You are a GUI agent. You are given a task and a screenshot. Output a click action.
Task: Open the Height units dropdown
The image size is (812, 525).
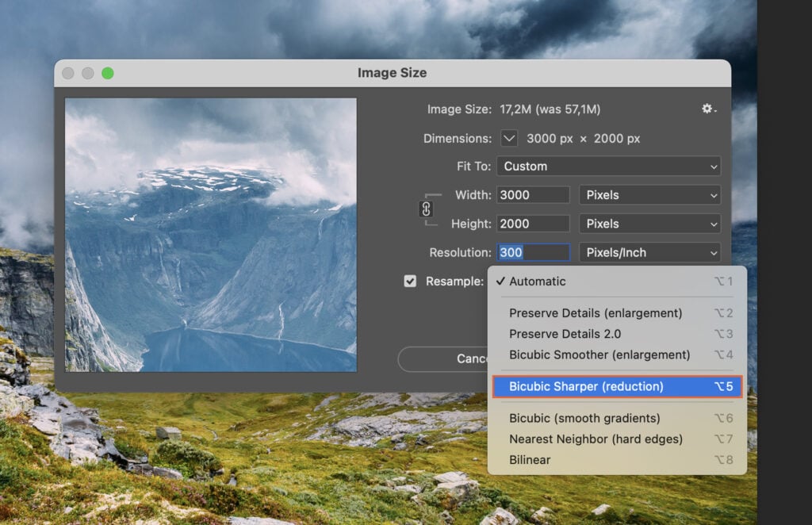tap(649, 223)
